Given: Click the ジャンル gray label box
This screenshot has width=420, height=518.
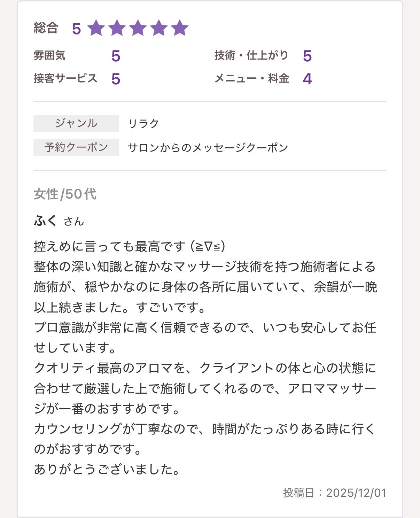Looking at the screenshot, I should 76,123.
